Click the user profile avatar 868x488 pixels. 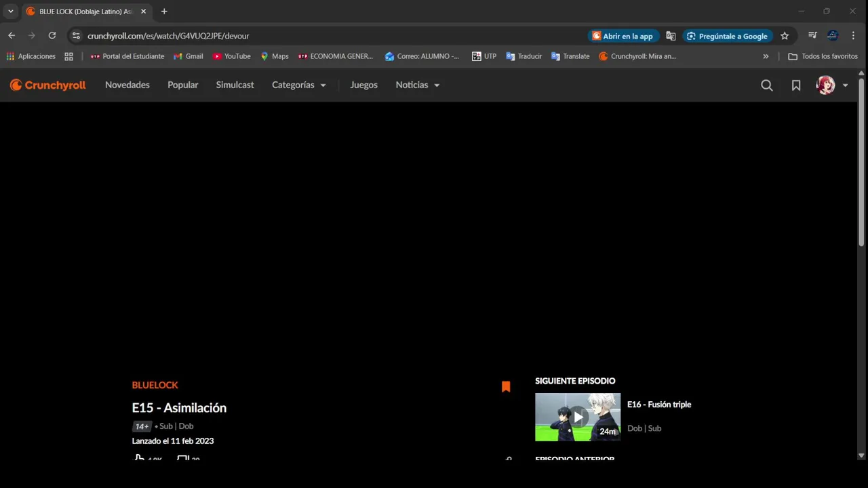coord(825,85)
